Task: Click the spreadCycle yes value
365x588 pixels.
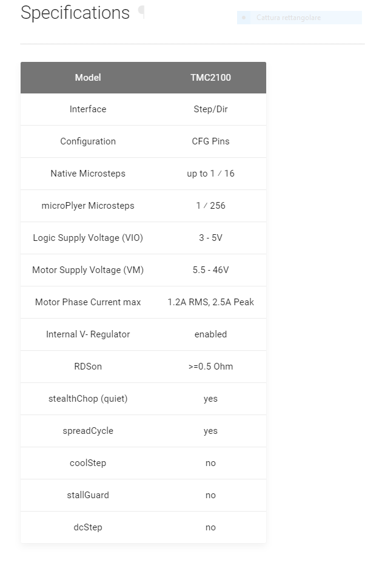Action: point(210,431)
